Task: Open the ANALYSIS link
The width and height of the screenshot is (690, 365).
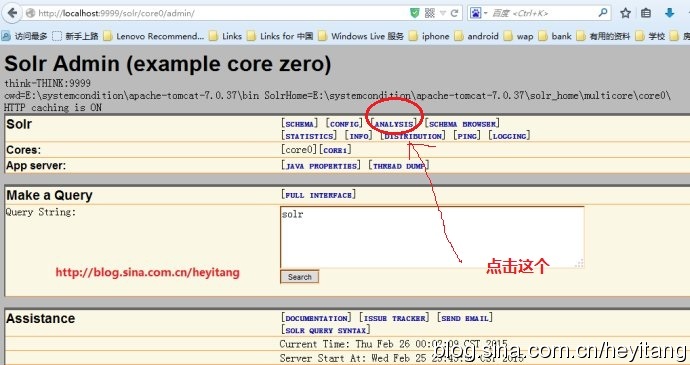Action: point(394,124)
